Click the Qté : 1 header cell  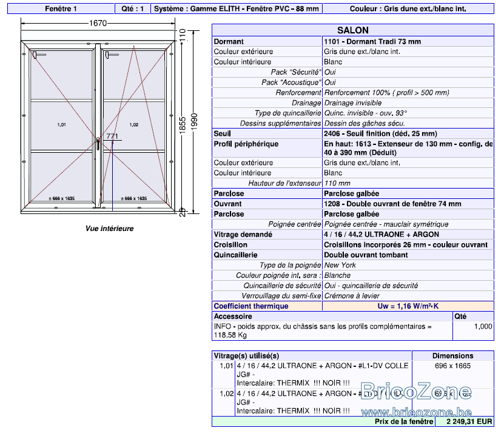(132, 8)
